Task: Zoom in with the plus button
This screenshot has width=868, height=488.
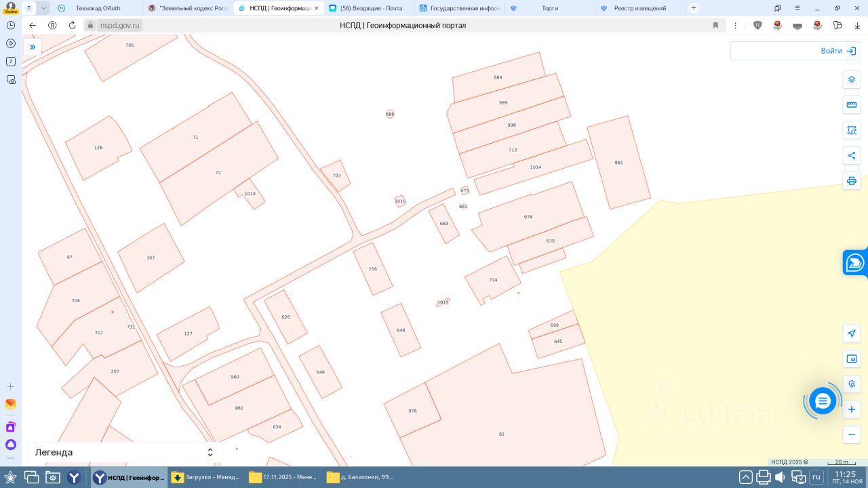Action: [x=852, y=409]
